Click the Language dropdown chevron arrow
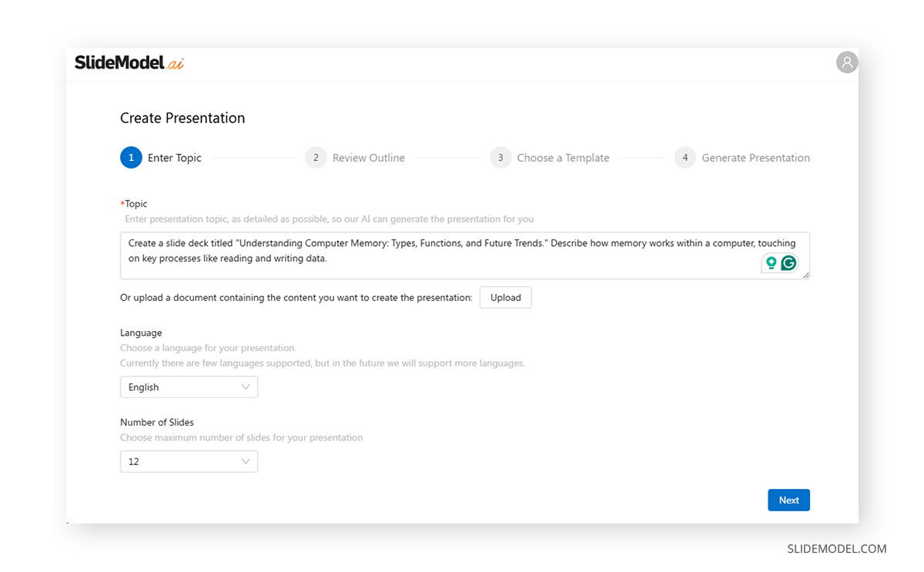924x572 pixels. pos(246,387)
